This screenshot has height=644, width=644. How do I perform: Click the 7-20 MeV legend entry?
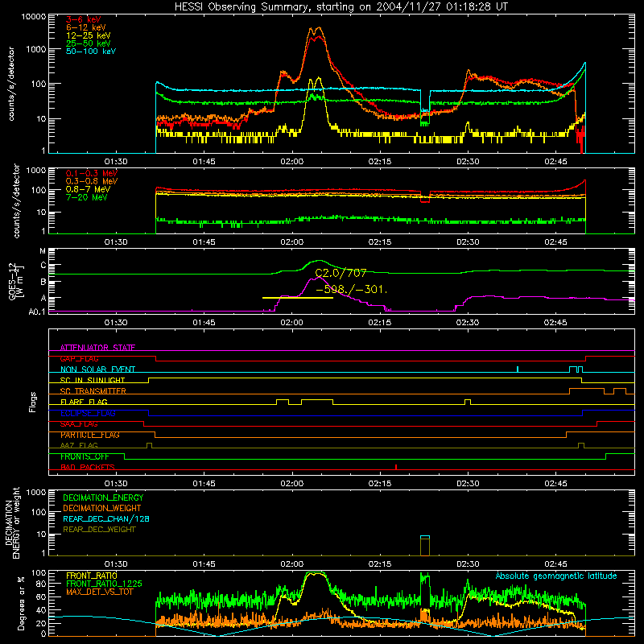tap(86, 197)
